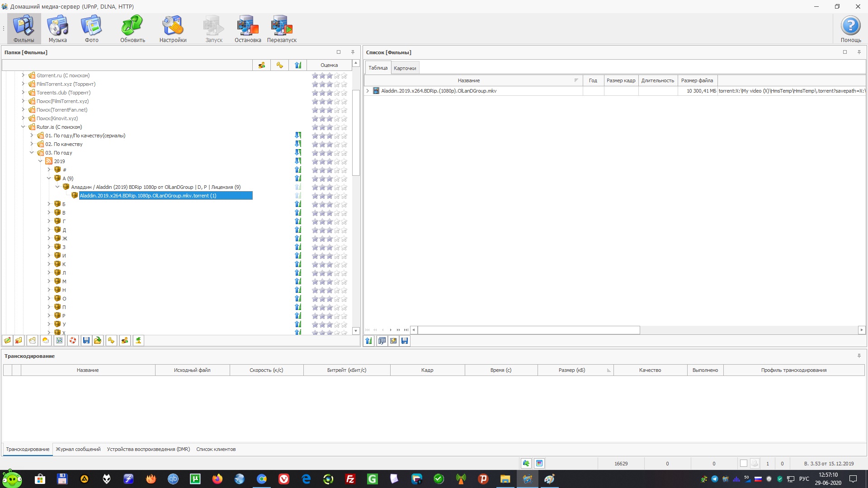Collapse the Rutor.is (С поиском) folder
The height and width of the screenshot is (488, 868).
pos(23,127)
